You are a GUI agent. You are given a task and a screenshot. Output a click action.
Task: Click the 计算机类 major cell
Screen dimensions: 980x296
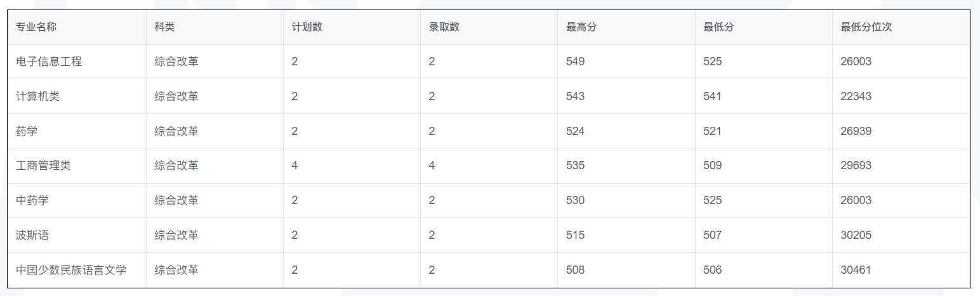38,96
